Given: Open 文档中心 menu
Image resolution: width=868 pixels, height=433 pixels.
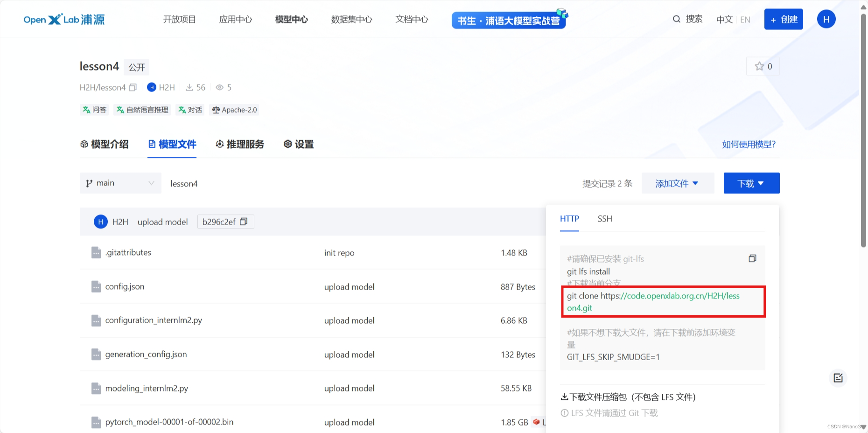Looking at the screenshot, I should [412, 19].
